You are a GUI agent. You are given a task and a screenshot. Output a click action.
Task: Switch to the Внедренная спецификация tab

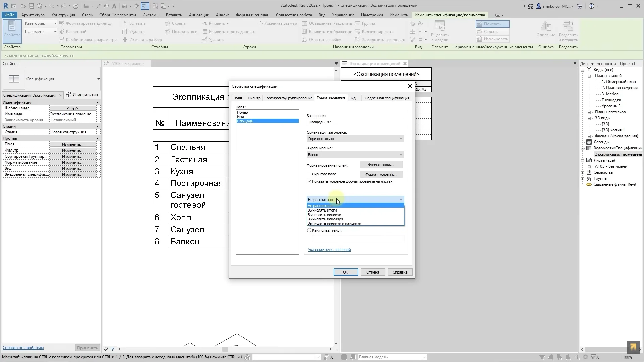(x=386, y=98)
